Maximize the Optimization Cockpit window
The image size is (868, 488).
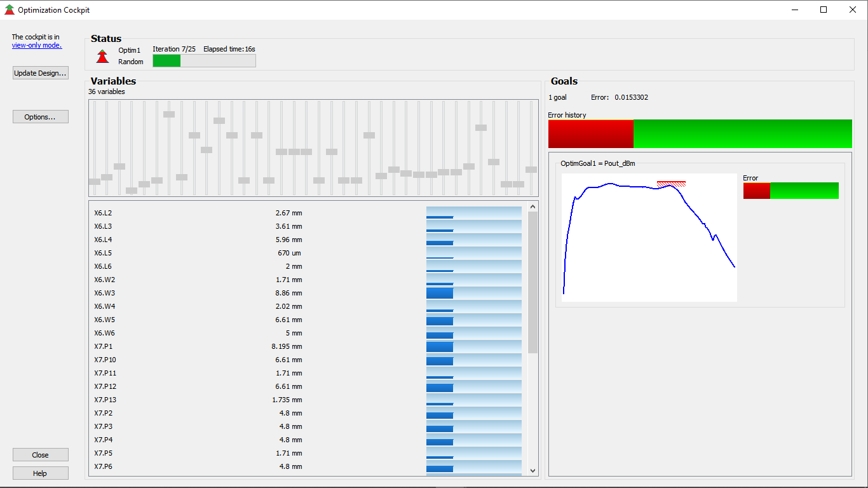point(824,10)
